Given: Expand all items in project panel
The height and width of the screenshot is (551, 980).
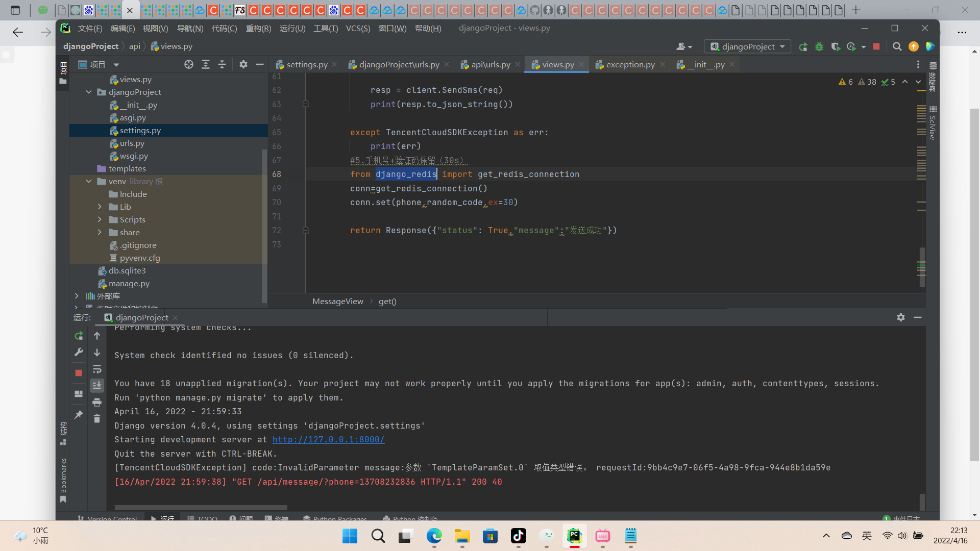Looking at the screenshot, I should tap(206, 64).
